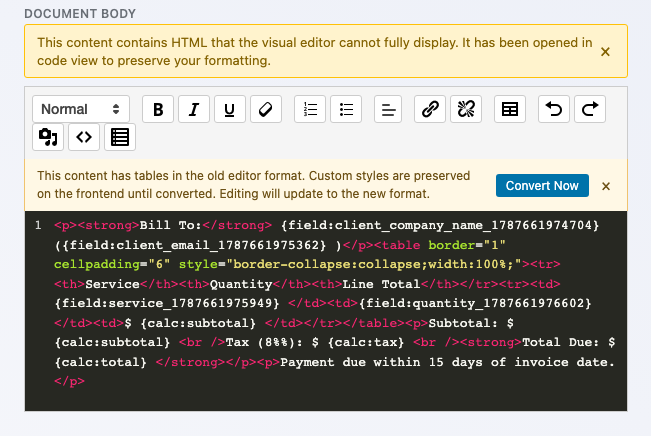Click inside the dark code editor area
The height and width of the screenshot is (436, 651).
point(326,311)
